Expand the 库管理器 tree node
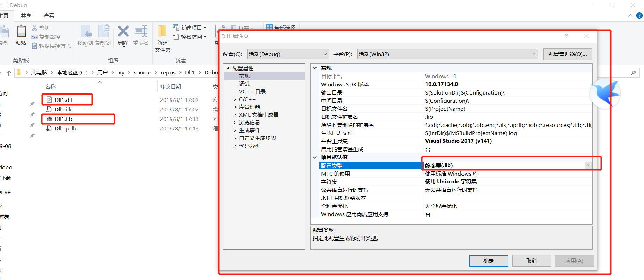 tap(235, 107)
